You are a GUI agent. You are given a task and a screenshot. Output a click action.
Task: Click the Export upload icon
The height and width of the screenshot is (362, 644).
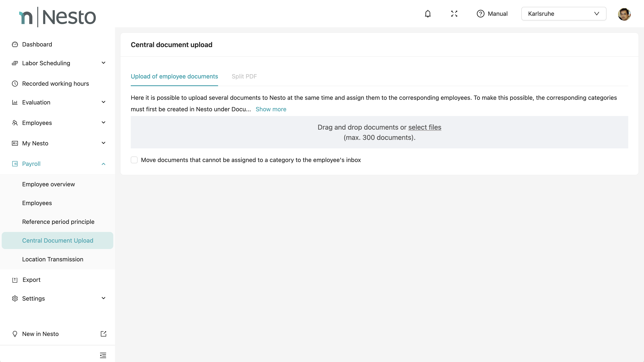pos(15,280)
